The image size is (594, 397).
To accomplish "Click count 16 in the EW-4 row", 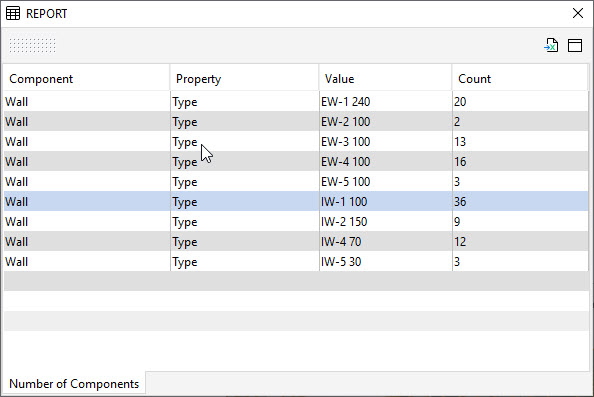I will coord(460,162).
